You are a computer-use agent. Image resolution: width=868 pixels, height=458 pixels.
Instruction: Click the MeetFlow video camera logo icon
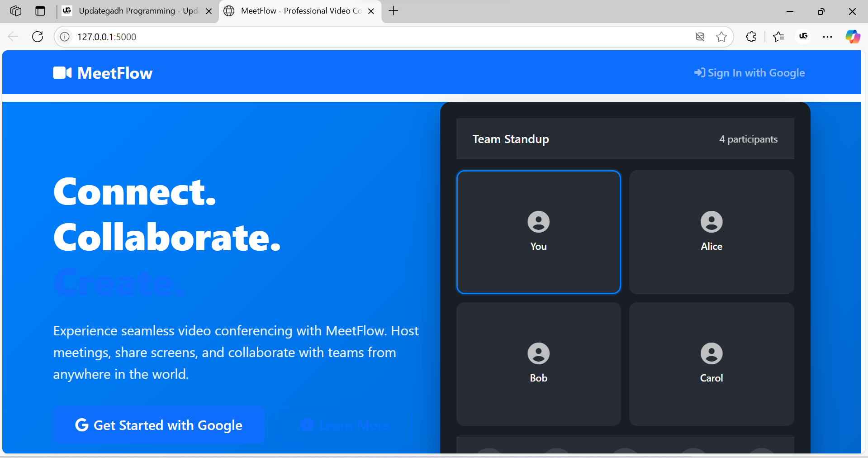click(x=62, y=73)
